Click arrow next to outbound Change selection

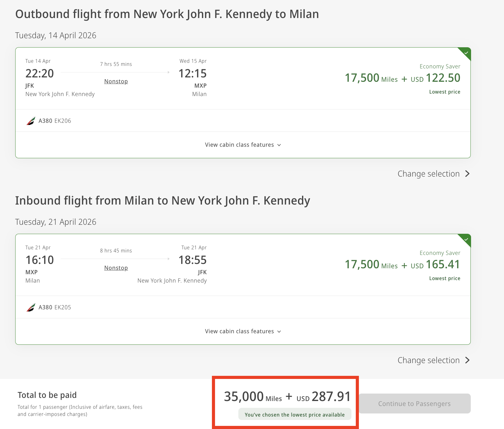467,174
